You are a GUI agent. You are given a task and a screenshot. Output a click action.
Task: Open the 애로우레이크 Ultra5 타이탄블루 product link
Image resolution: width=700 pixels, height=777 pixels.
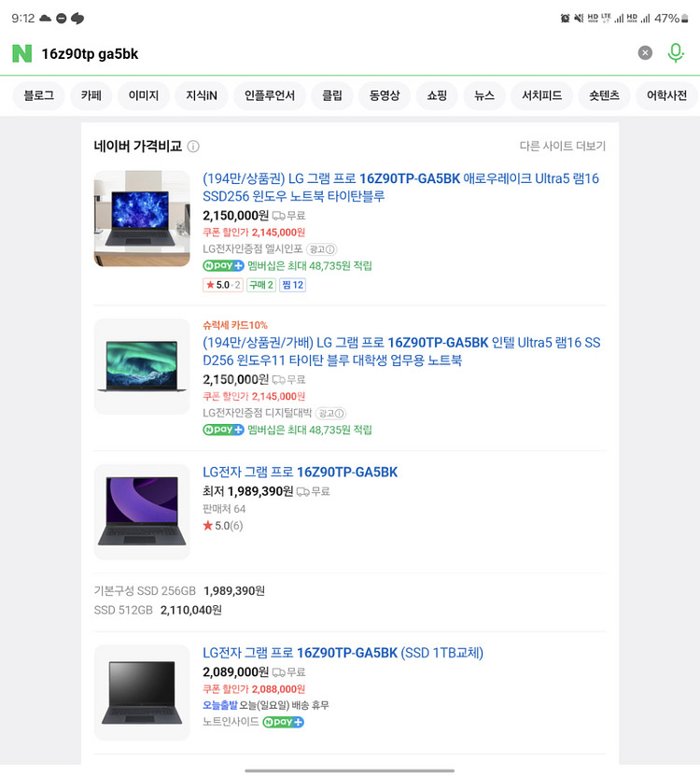click(400, 188)
